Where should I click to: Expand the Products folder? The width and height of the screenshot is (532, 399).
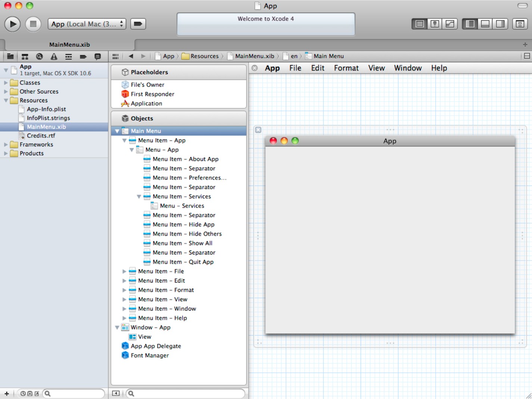click(6, 153)
